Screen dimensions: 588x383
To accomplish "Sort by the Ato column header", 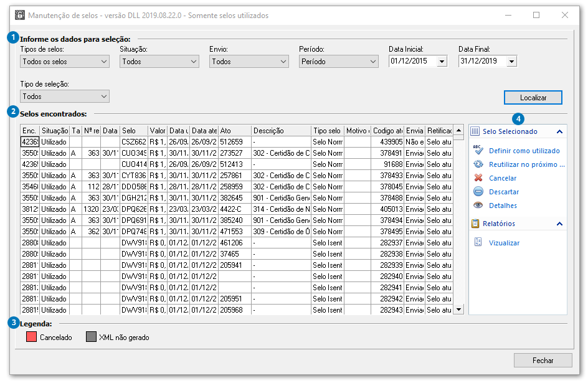I will [235, 130].
